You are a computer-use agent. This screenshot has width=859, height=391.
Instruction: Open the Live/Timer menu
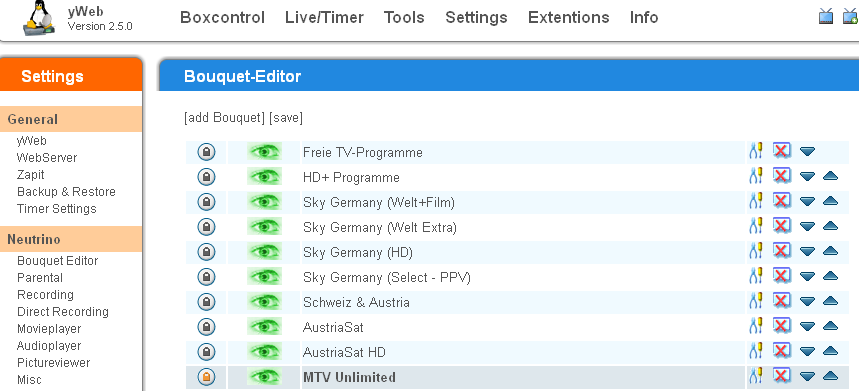(324, 18)
